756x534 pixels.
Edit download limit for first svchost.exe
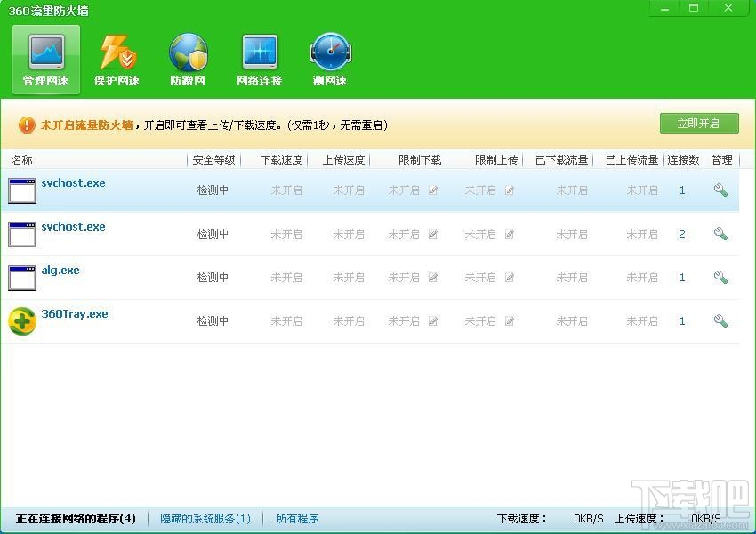pyautogui.click(x=433, y=190)
